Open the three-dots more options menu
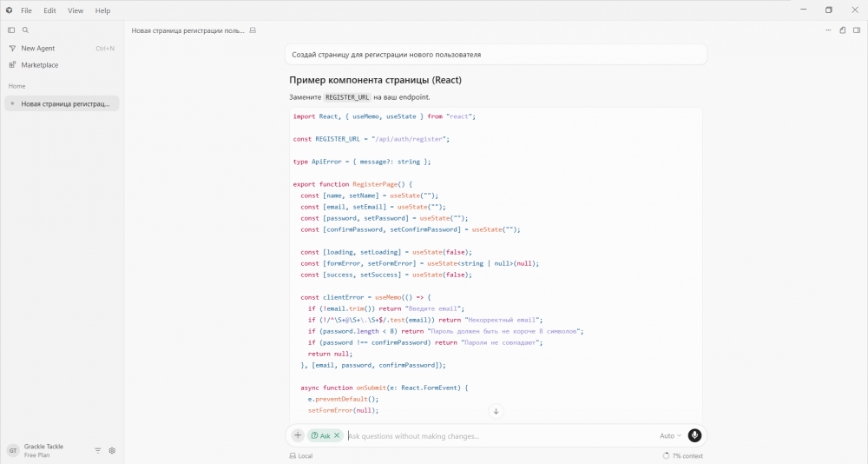 [x=828, y=30]
